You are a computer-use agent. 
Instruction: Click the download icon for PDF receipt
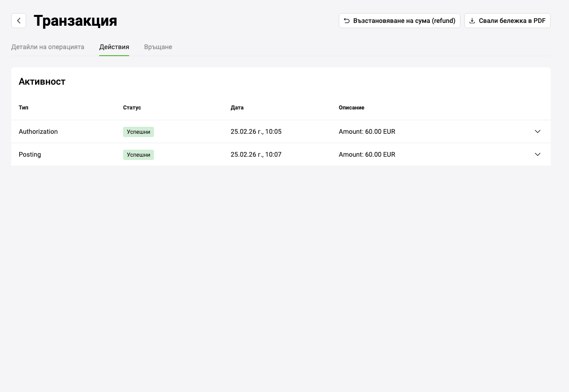[x=472, y=21]
